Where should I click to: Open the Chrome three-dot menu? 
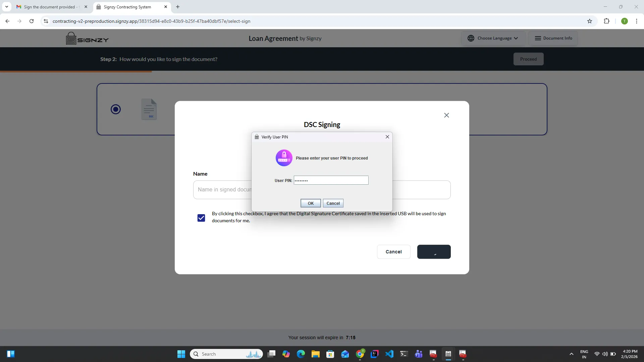pos(637,21)
